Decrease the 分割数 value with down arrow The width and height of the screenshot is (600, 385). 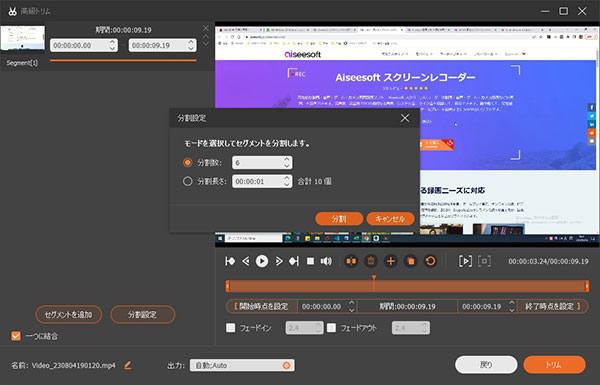[287, 166]
